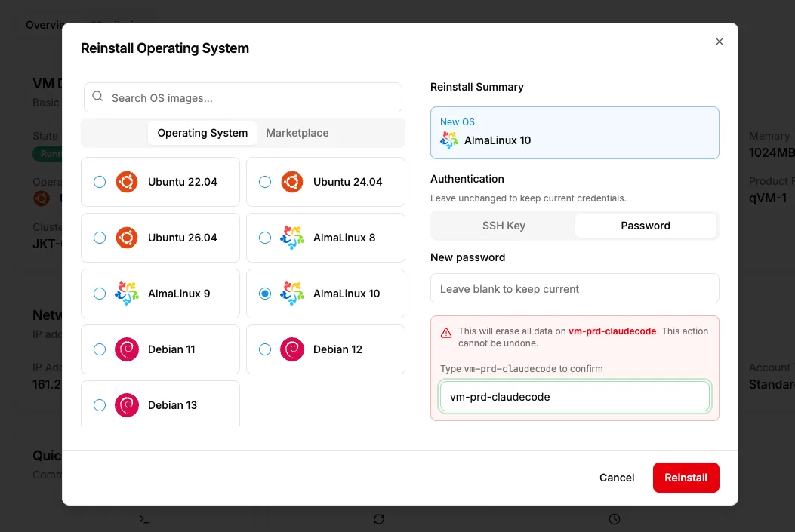Click the selected AlmaLinux 10 radio button
Viewport: 795px width, 532px height.
coord(265,294)
